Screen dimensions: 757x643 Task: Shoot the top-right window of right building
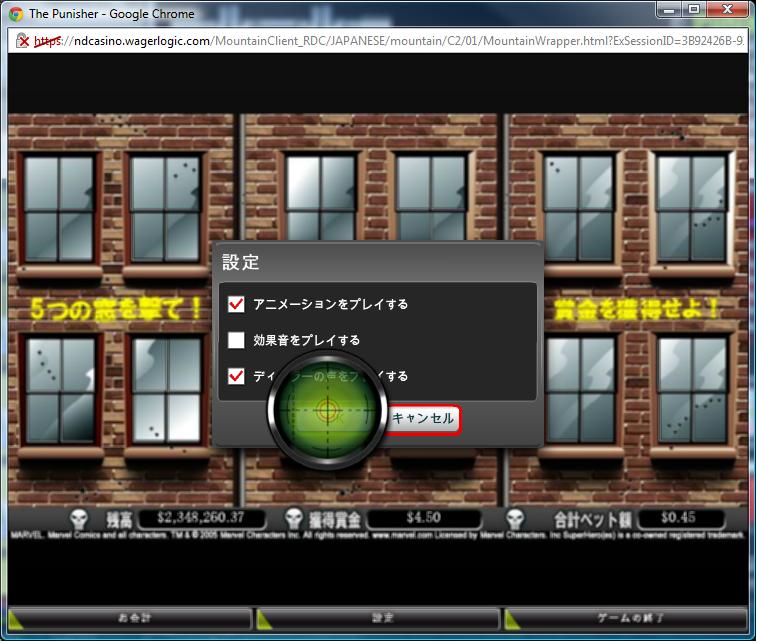[x=692, y=209]
